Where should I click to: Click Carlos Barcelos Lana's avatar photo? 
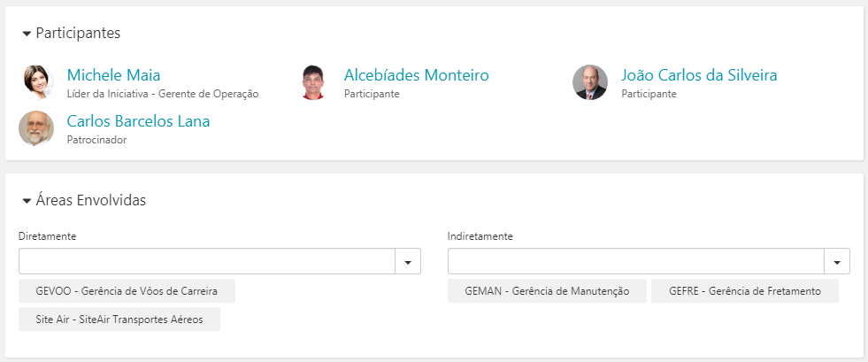[36, 128]
